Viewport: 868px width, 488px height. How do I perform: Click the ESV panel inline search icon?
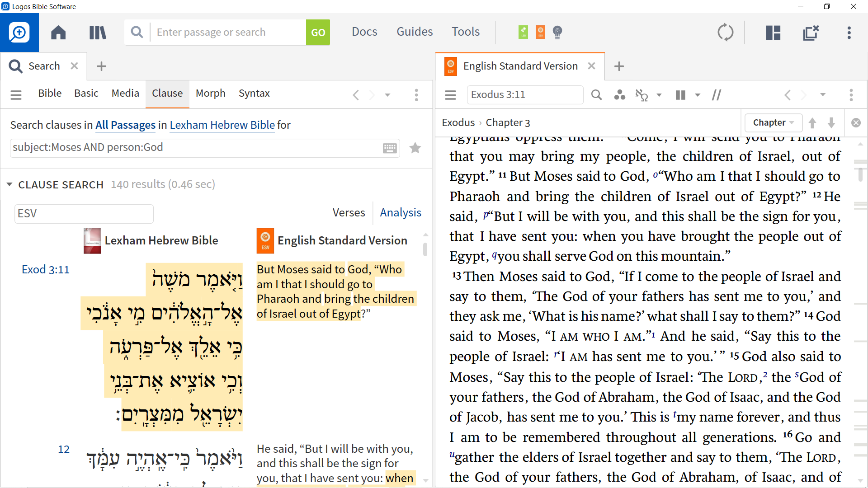coord(597,95)
